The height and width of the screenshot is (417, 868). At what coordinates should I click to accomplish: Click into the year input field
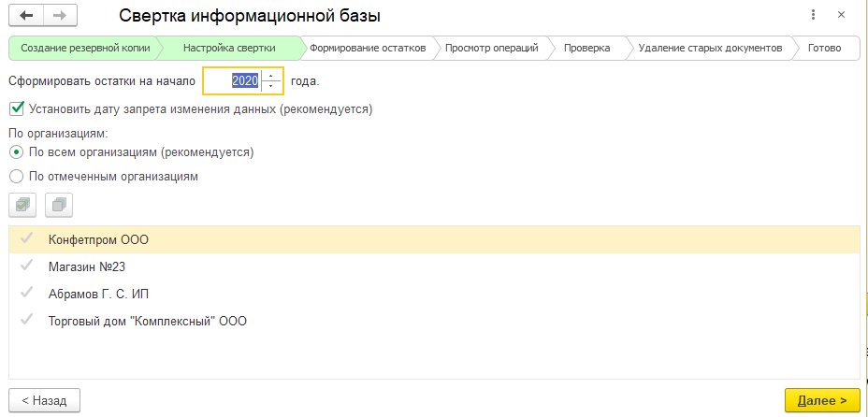click(234, 81)
